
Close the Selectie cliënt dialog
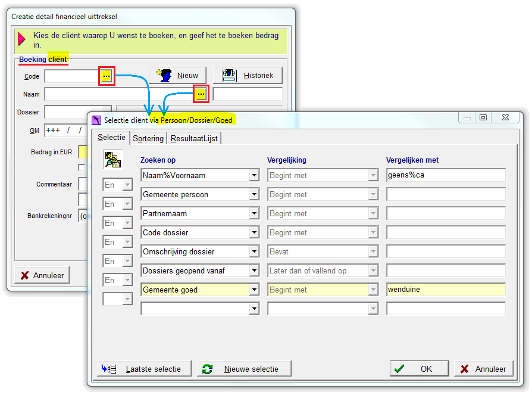click(x=505, y=117)
